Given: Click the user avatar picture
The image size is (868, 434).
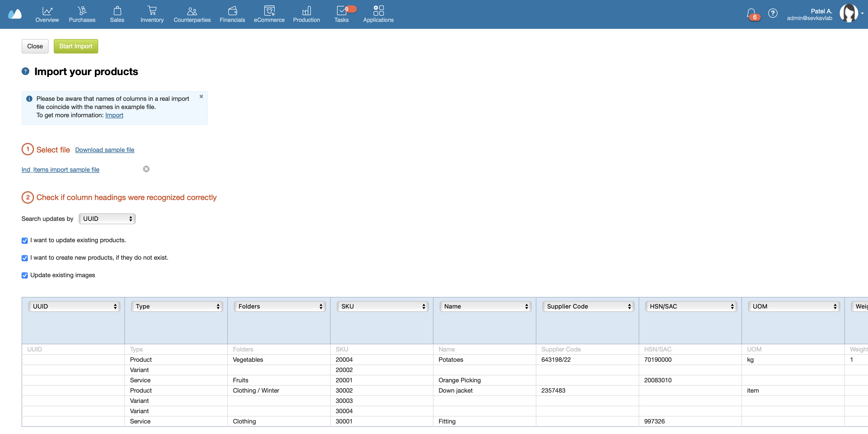Looking at the screenshot, I should point(849,13).
